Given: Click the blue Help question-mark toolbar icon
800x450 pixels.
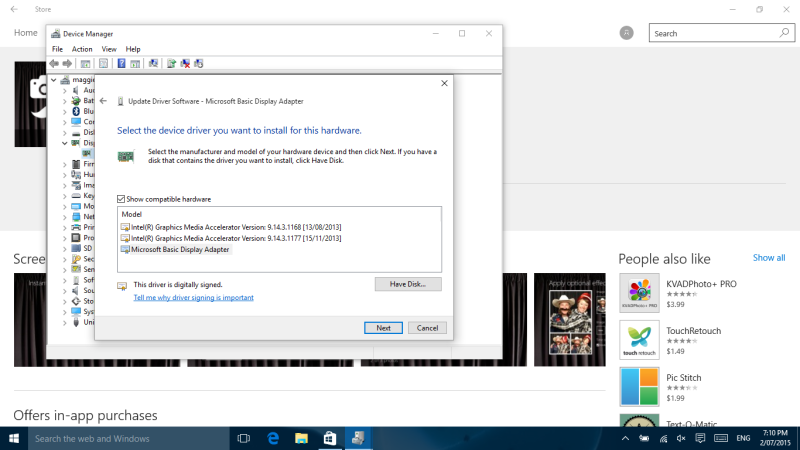Looking at the screenshot, I should point(121,63).
